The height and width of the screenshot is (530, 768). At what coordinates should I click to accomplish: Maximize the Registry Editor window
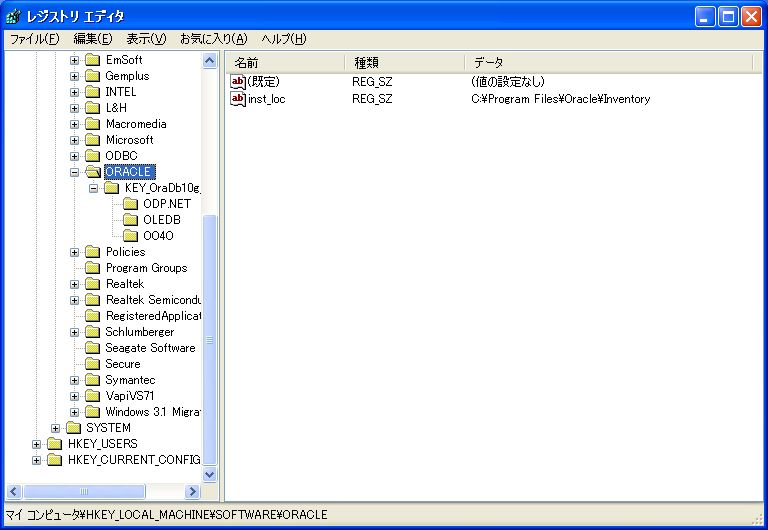click(728, 17)
